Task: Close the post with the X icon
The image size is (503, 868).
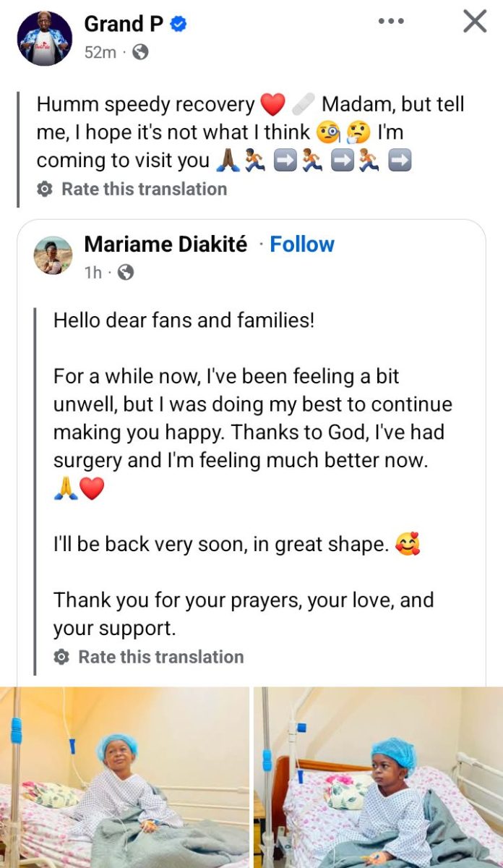Action: pyautogui.click(x=475, y=22)
